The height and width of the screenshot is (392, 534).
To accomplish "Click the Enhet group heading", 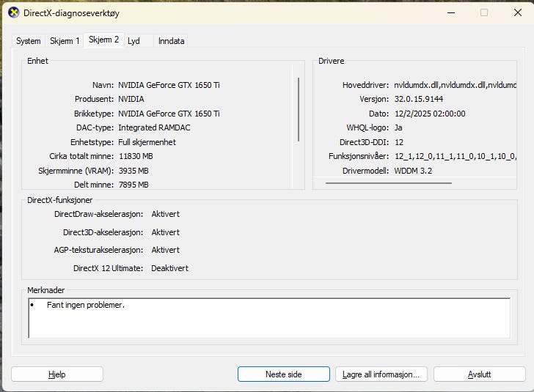I will point(37,61).
